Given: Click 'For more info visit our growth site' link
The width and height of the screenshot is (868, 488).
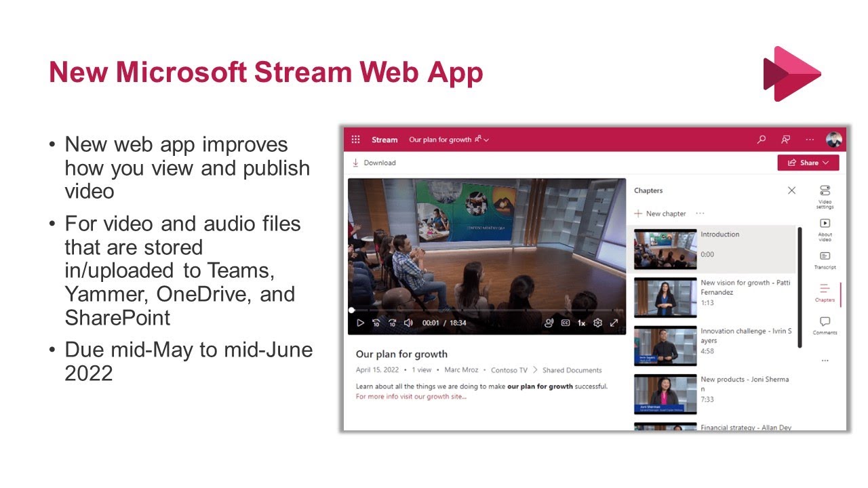Looking at the screenshot, I should pyautogui.click(x=411, y=396).
